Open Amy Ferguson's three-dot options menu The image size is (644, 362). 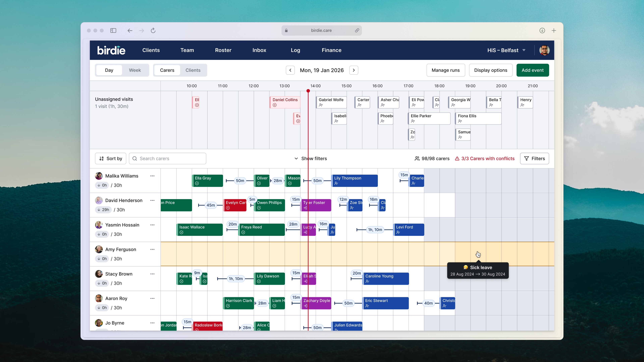pyautogui.click(x=152, y=249)
